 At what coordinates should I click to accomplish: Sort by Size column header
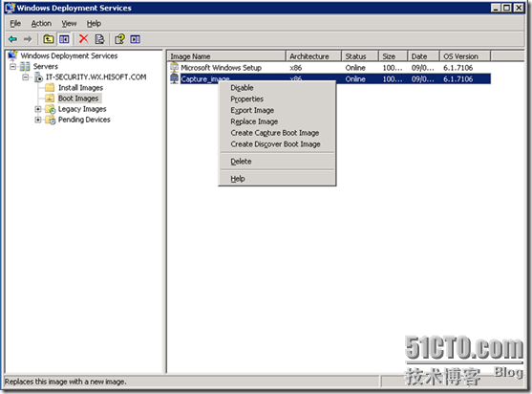(393, 56)
